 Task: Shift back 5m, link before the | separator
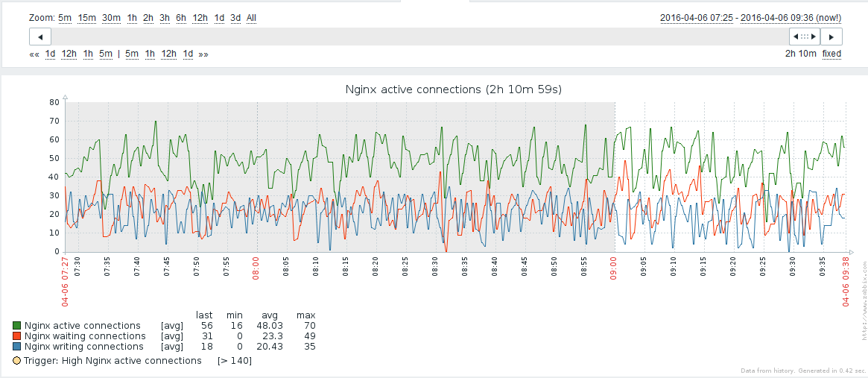point(106,54)
